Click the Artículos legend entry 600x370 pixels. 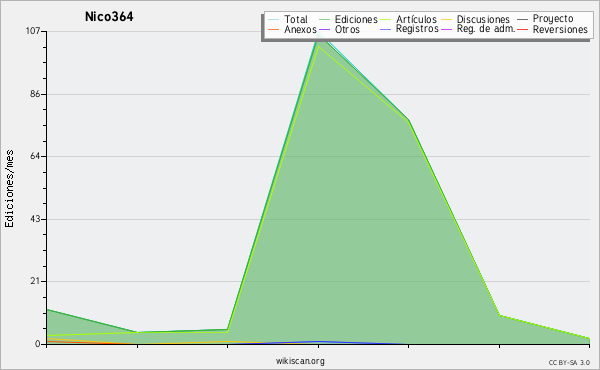coord(416,19)
